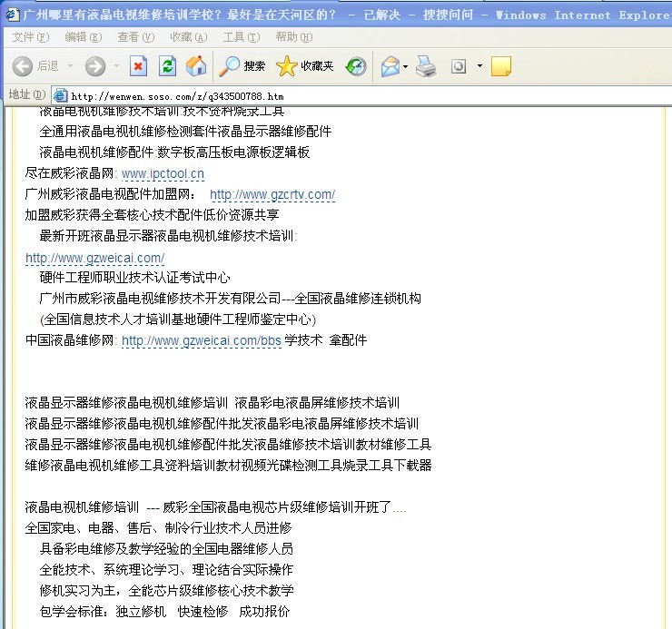Viewport: 672px width, 629px height.
Task: Expand the Forward button history dropdown arrow
Action: tap(115, 65)
